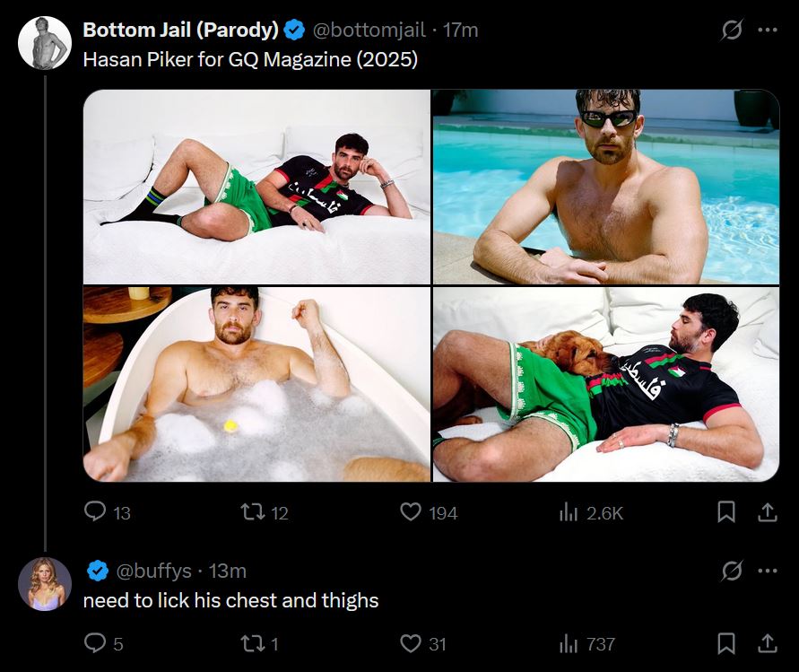This screenshot has width=799, height=672.
Task: Like the @buffys reply
Action: tap(411, 643)
